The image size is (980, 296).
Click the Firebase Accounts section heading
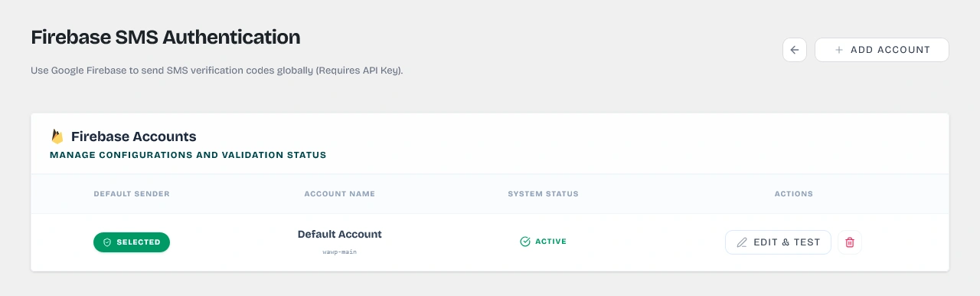coord(133,136)
